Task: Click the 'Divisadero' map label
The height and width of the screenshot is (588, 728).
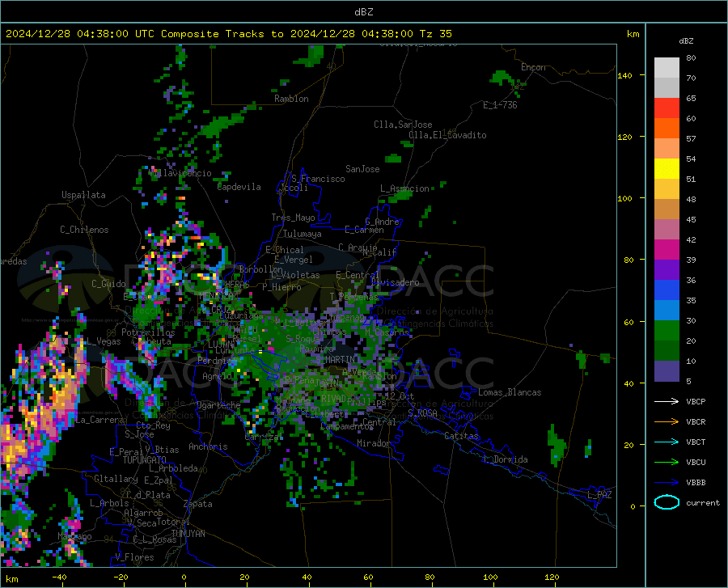Action: pos(395,282)
